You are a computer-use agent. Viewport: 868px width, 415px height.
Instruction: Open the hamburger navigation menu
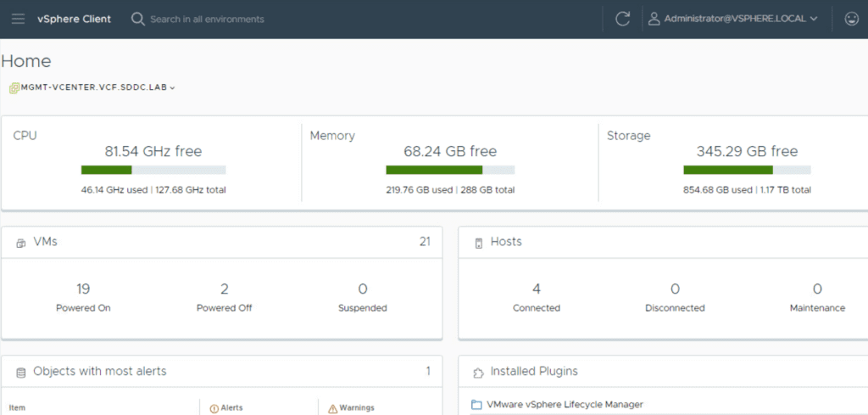(x=18, y=19)
